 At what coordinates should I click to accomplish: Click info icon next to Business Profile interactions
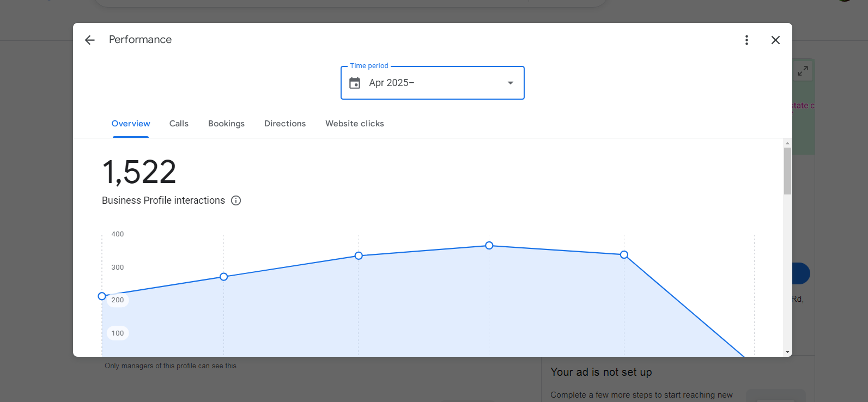236,200
